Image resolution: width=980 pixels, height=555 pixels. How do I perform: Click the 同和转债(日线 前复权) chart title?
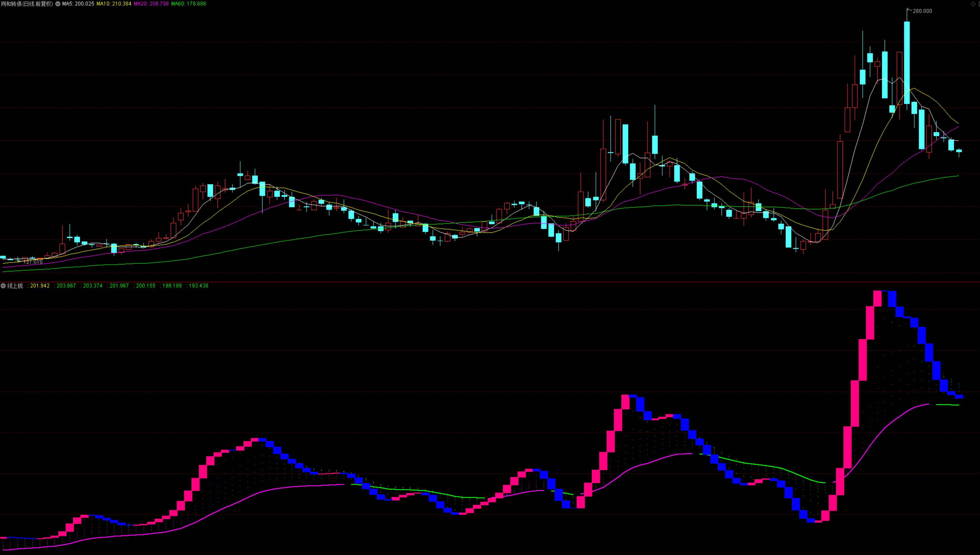coord(27,4)
